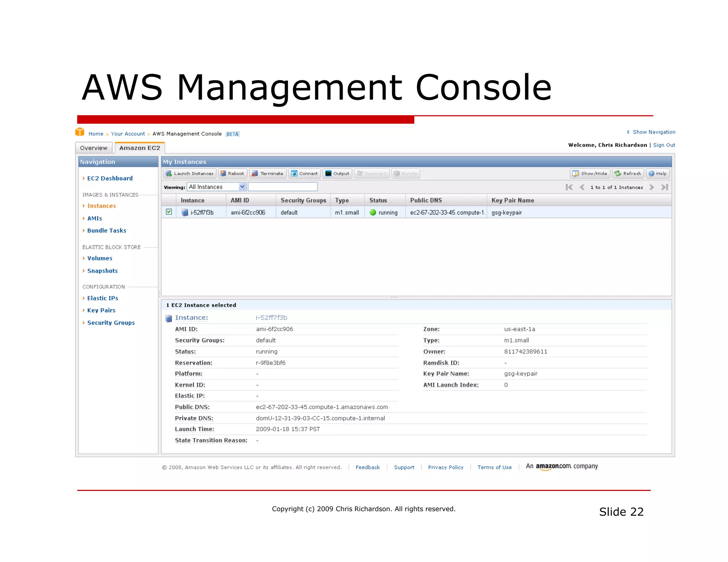The width and height of the screenshot is (728, 562).
Task: Click server icon in i-52ff7f3b row
Action: tap(185, 212)
